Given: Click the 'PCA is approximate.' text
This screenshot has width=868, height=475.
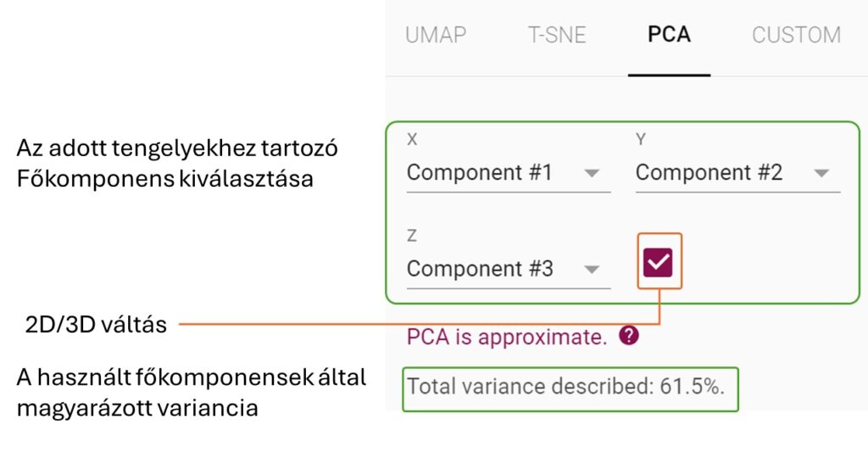Looking at the screenshot, I should 507,337.
